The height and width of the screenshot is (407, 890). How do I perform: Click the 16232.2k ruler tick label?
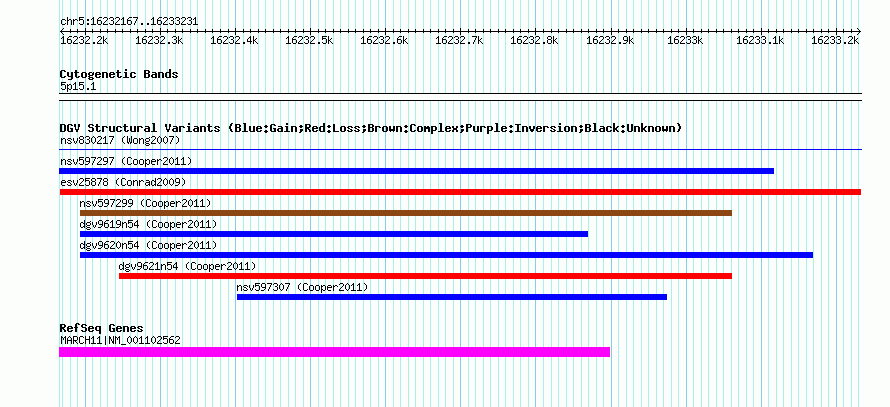[84, 40]
